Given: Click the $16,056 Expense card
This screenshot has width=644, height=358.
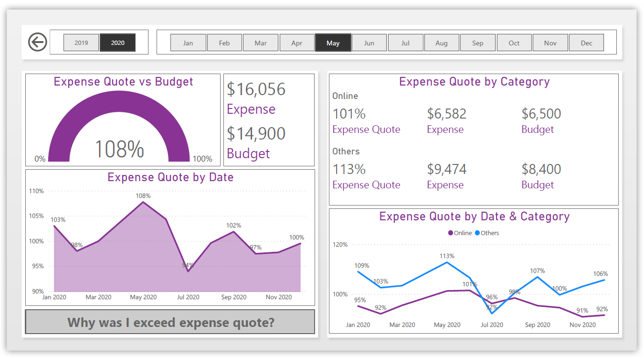Looking at the screenshot, I should click(256, 89).
